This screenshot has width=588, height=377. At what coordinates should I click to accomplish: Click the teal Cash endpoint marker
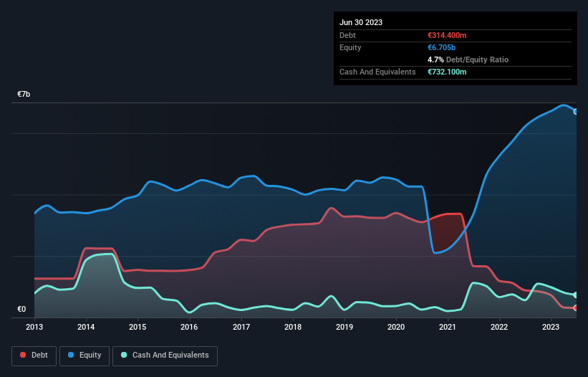pyautogui.click(x=576, y=295)
